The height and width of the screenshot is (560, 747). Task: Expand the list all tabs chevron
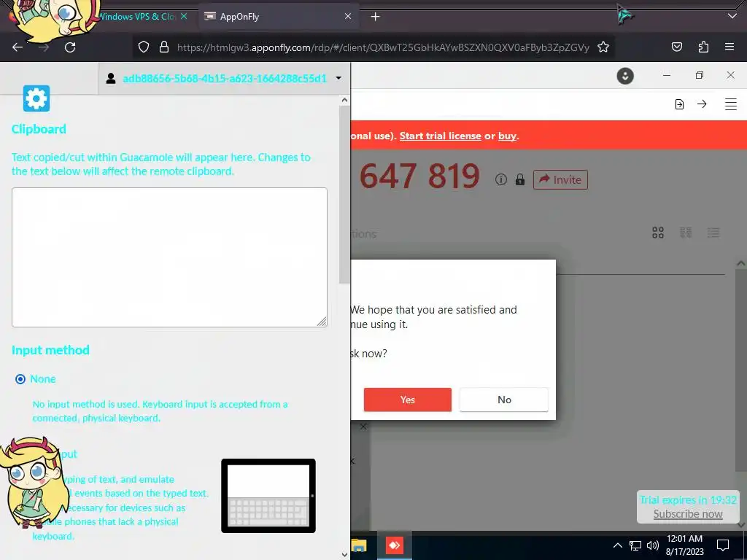[x=732, y=16]
